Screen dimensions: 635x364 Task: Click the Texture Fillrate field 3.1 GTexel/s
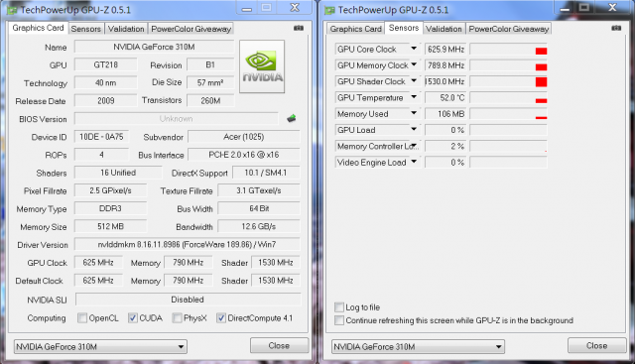point(259,190)
